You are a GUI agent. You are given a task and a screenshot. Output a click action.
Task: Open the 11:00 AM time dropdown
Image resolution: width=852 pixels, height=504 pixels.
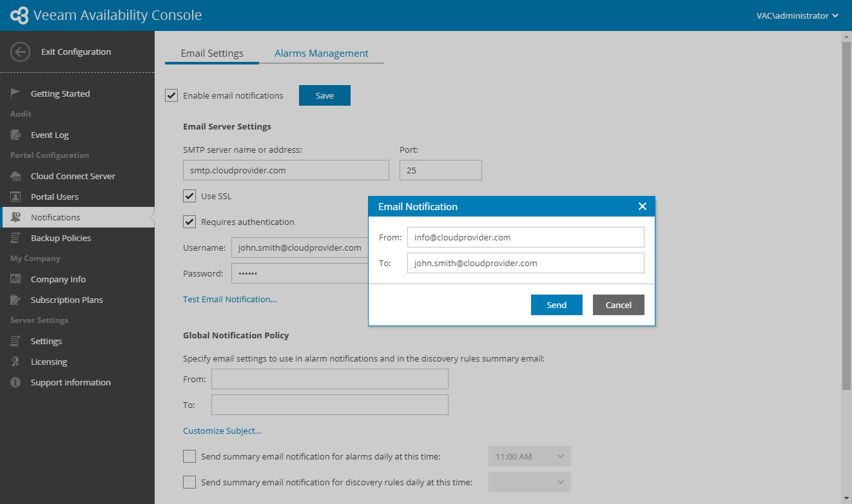530,456
